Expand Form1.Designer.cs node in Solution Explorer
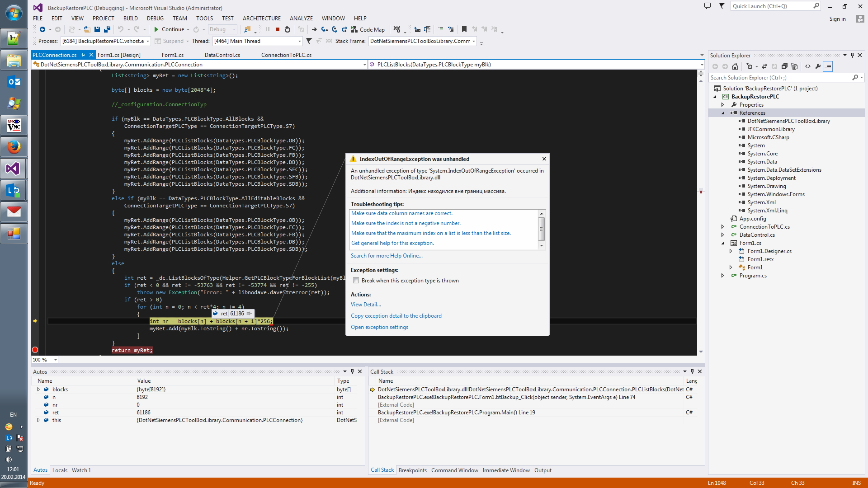This screenshot has height=488, width=868. (x=731, y=251)
